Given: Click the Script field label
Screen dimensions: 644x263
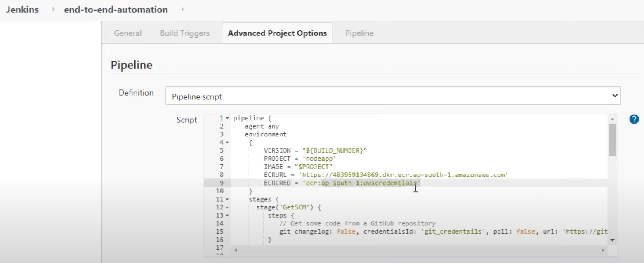Looking at the screenshot, I should click(x=187, y=120).
